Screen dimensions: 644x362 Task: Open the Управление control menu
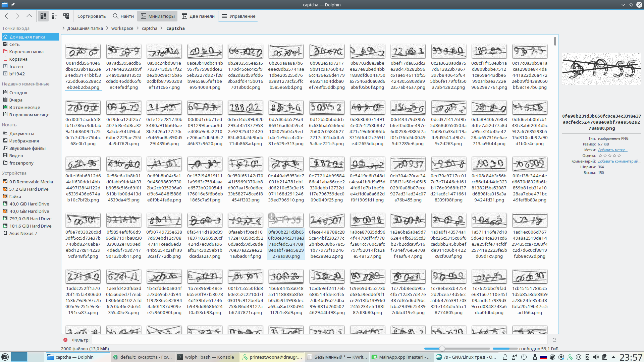pyautogui.click(x=238, y=16)
